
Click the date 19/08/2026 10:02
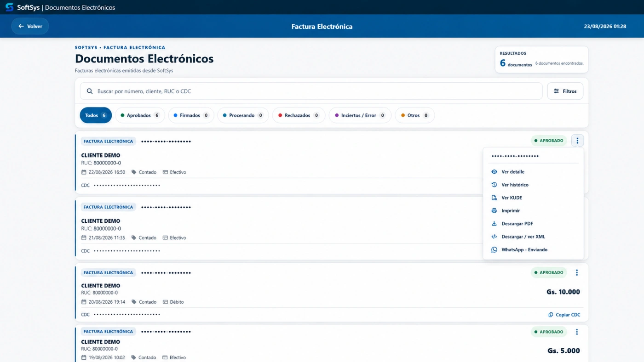point(107,357)
